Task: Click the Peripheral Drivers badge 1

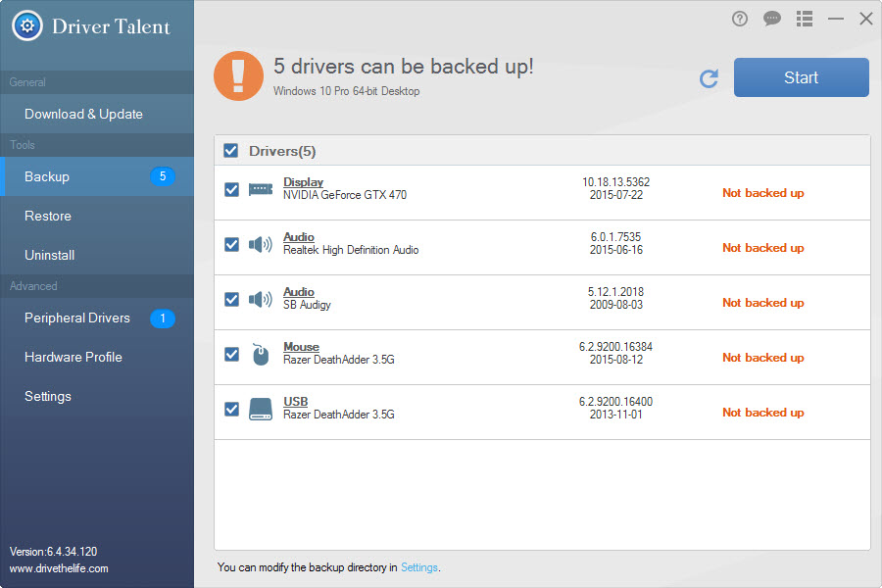Action: tap(163, 318)
